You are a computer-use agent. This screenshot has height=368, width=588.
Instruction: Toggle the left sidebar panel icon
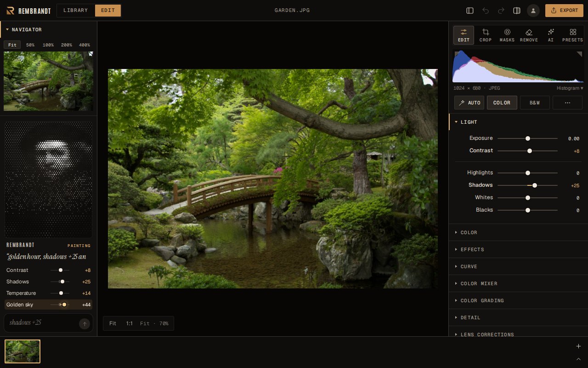[469, 10]
